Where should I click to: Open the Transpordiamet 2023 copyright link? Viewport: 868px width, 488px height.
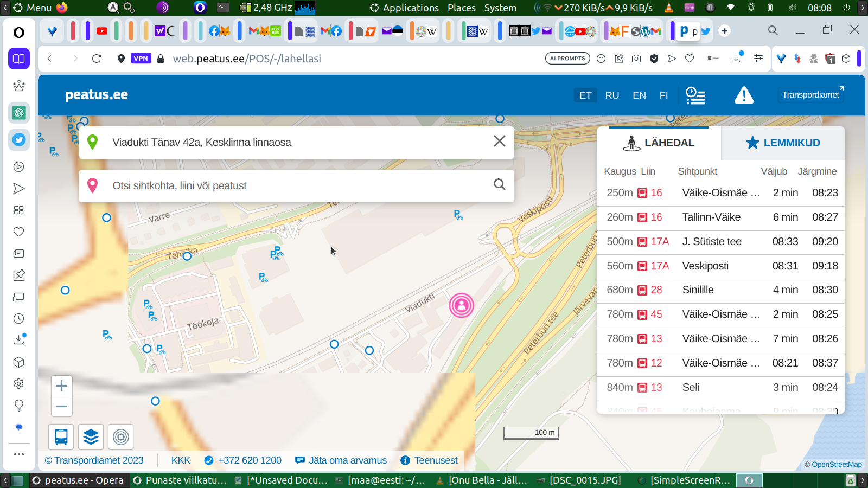[94, 460]
